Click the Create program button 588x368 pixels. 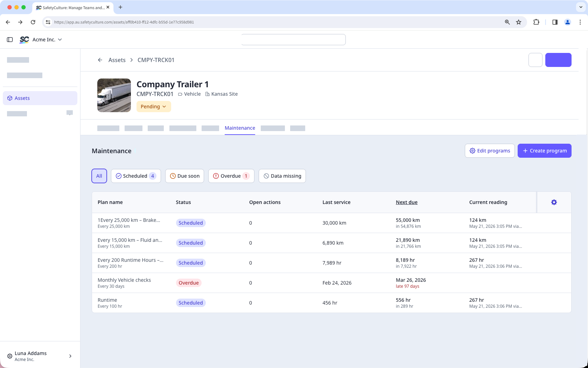[x=544, y=151]
